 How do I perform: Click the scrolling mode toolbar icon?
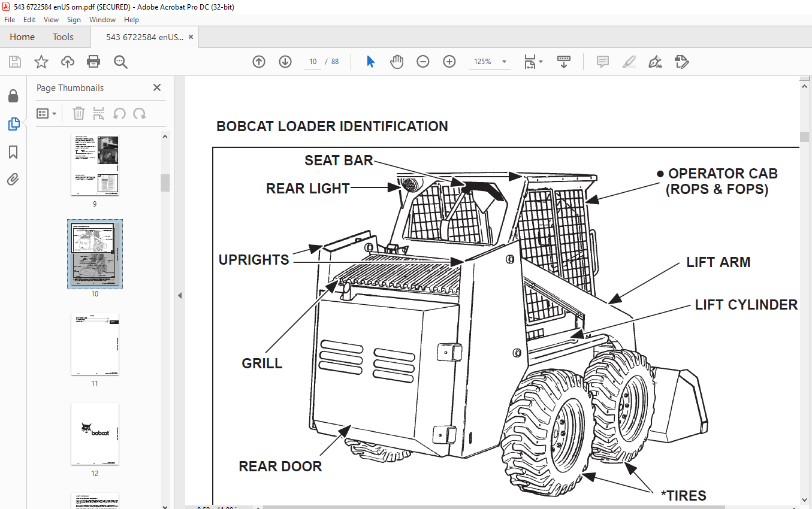click(x=564, y=62)
